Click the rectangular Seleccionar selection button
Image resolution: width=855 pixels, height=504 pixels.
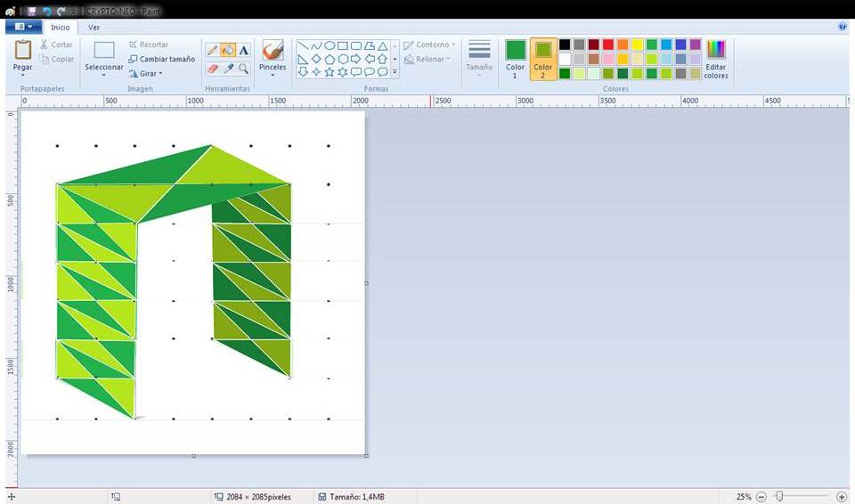[103, 54]
